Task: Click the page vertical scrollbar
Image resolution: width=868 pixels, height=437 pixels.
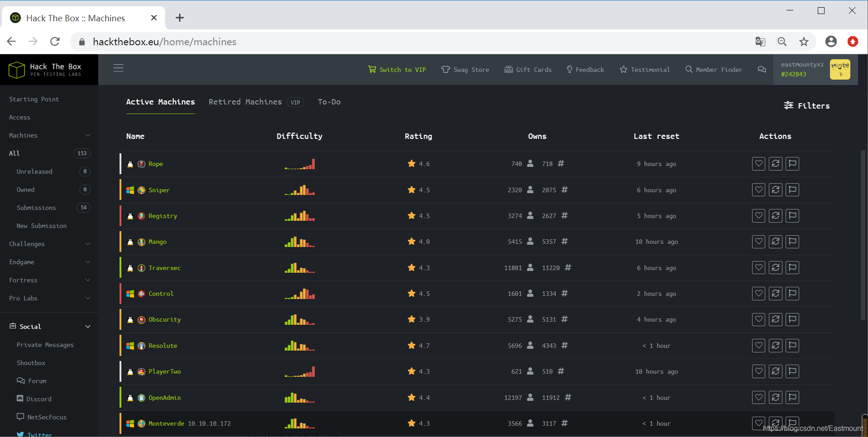Action: (863, 235)
